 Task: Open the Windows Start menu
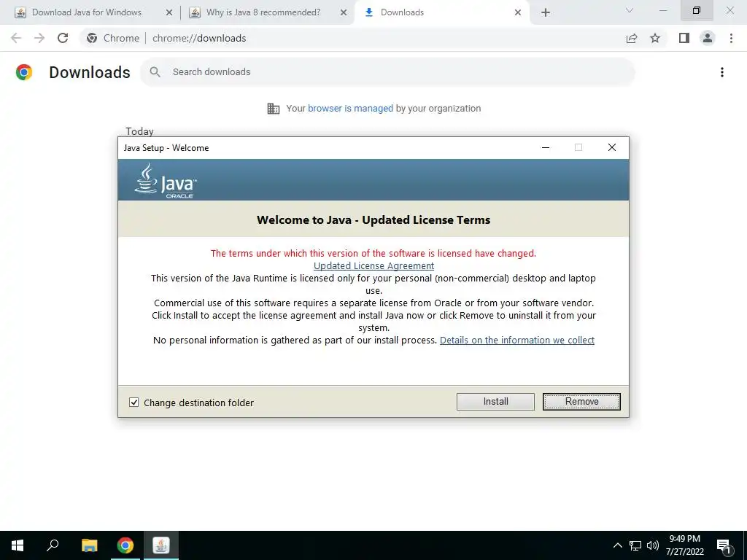coord(18,545)
